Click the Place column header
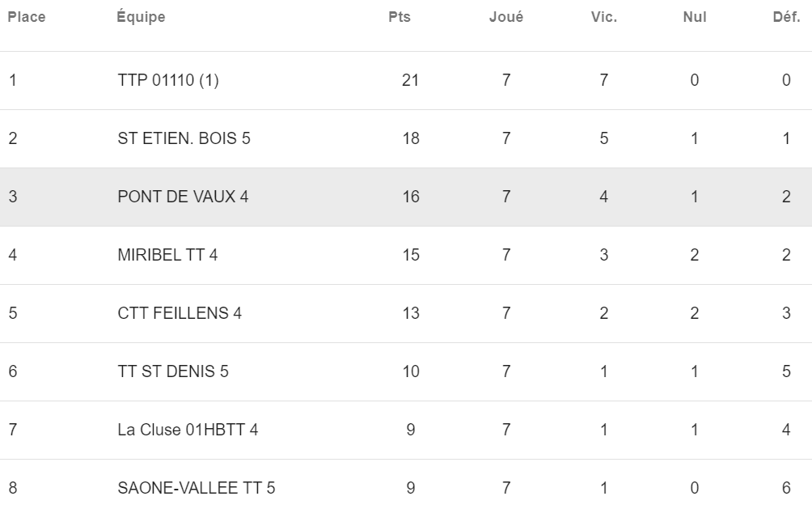 27,17
